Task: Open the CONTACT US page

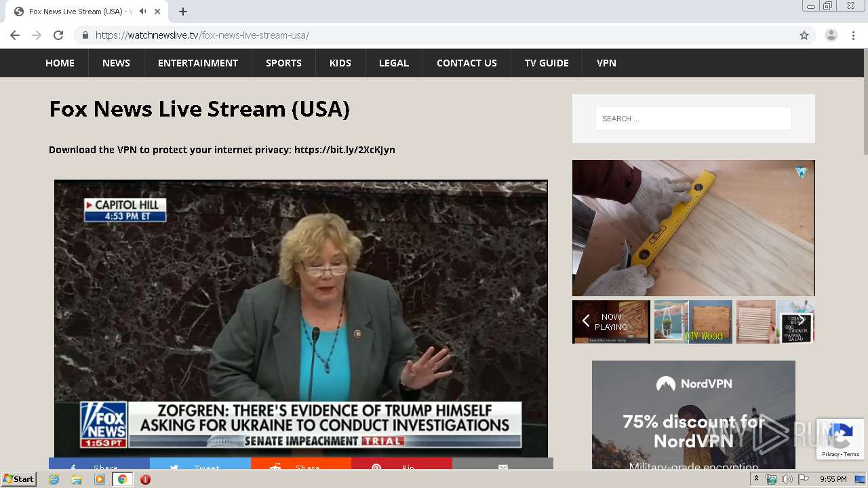Action: [x=467, y=63]
